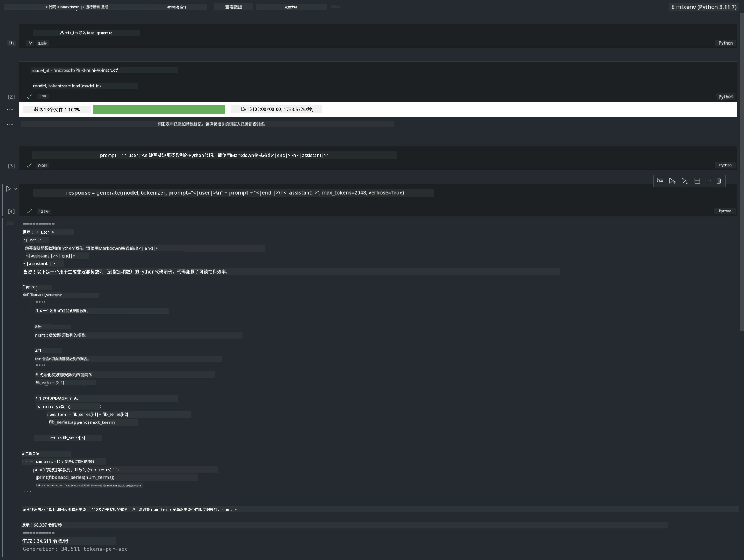Click the 'num_terms = 10' output line
This screenshot has width=744, height=560.
pyautogui.click(x=64, y=461)
